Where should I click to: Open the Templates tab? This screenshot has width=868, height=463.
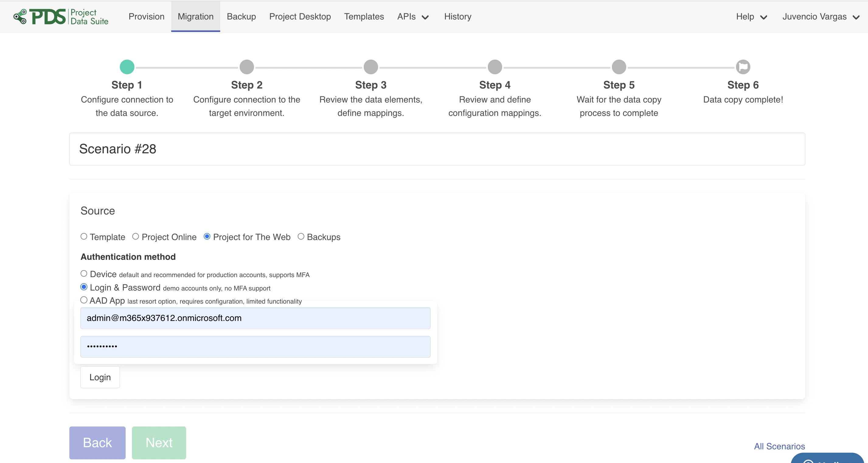click(x=364, y=16)
